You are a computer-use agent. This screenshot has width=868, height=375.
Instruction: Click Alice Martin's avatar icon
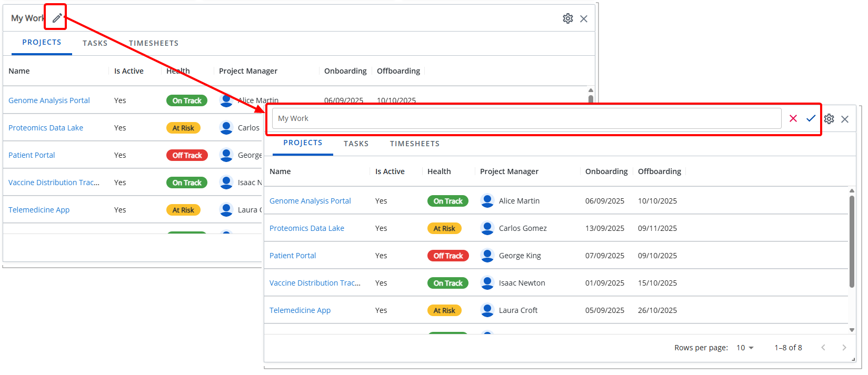tap(487, 201)
